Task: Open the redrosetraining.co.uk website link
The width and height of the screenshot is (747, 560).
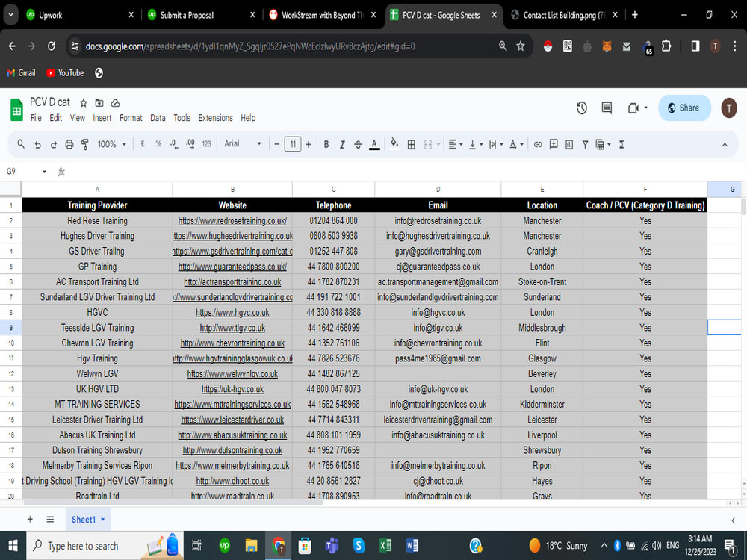Action: tap(232, 220)
